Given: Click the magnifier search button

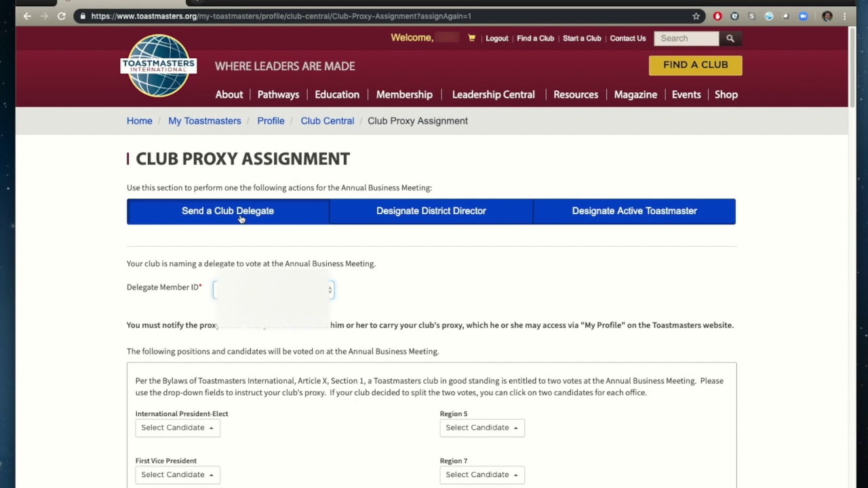Looking at the screenshot, I should click(730, 39).
